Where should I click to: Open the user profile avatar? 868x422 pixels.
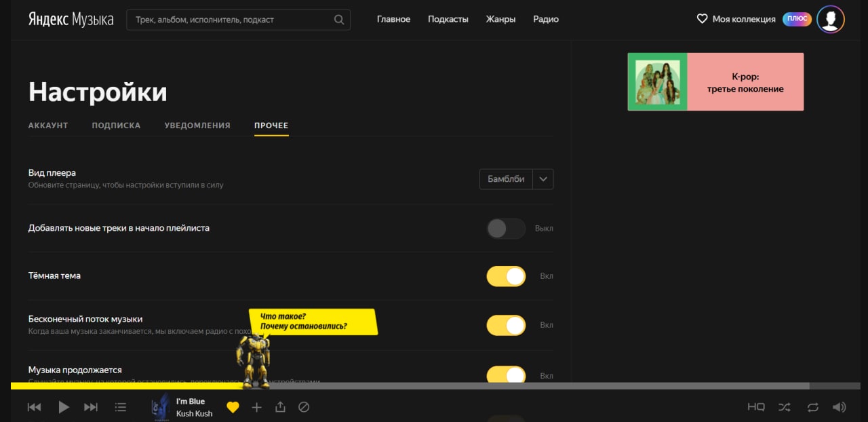(831, 19)
